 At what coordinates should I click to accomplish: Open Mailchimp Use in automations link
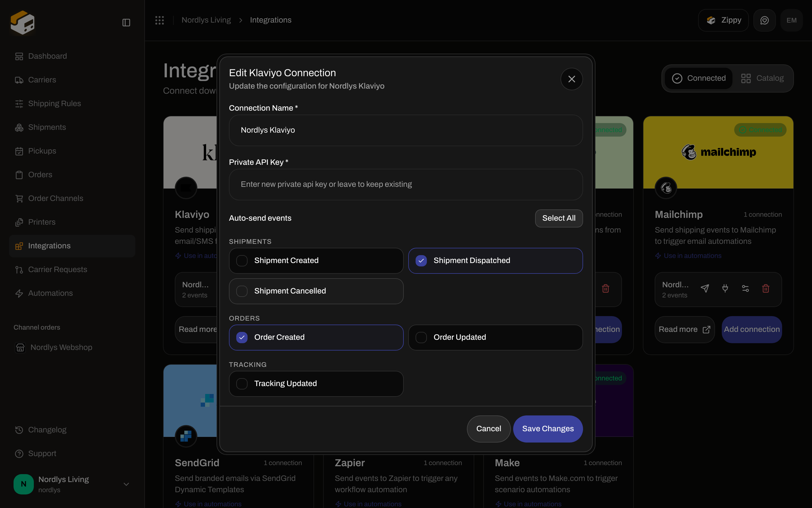click(688, 256)
